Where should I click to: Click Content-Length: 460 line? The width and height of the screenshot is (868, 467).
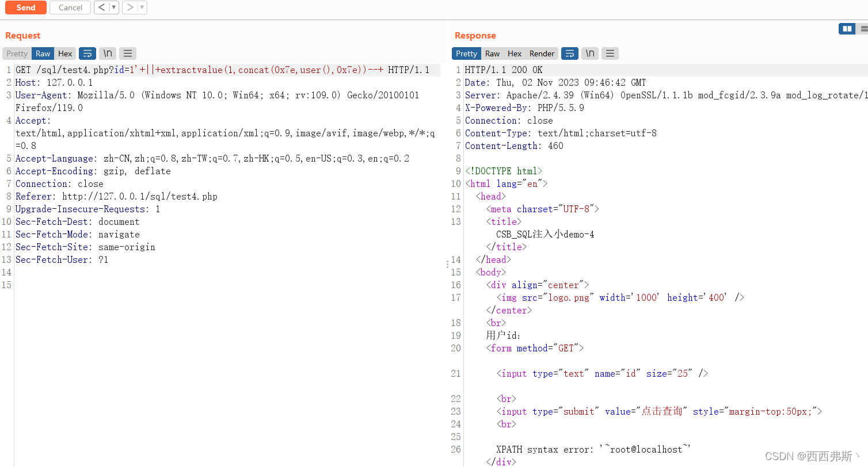tap(514, 146)
